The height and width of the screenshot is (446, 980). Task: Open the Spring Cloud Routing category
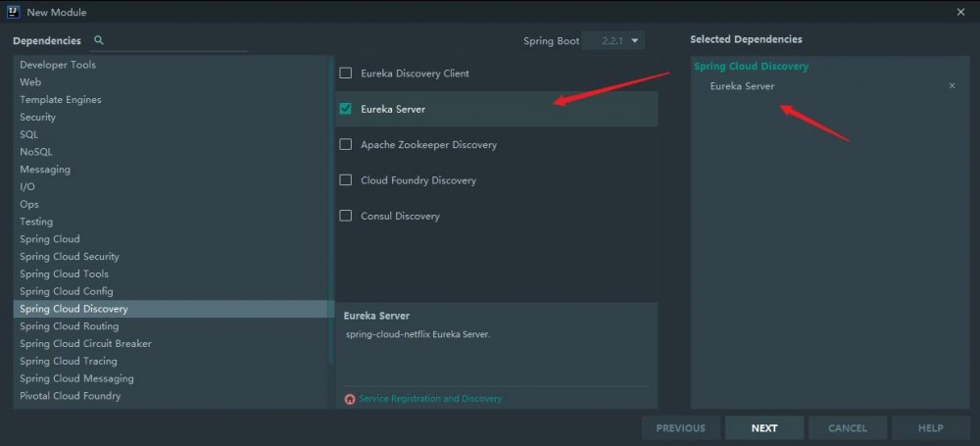pos(69,326)
